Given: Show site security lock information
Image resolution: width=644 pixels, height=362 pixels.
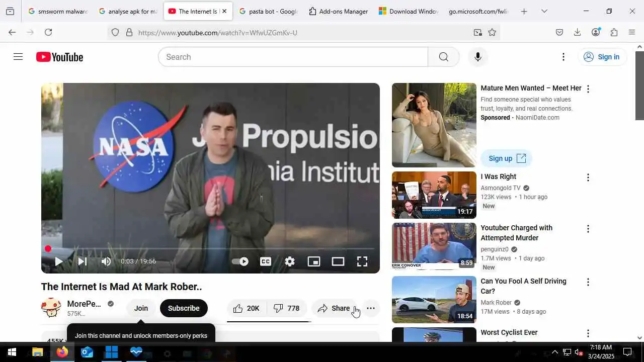Looking at the screenshot, I should pyautogui.click(x=129, y=32).
